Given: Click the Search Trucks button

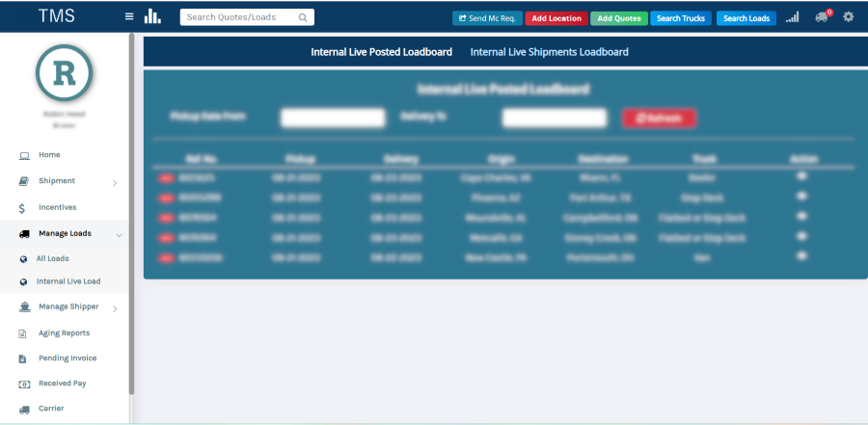Looking at the screenshot, I should [682, 18].
